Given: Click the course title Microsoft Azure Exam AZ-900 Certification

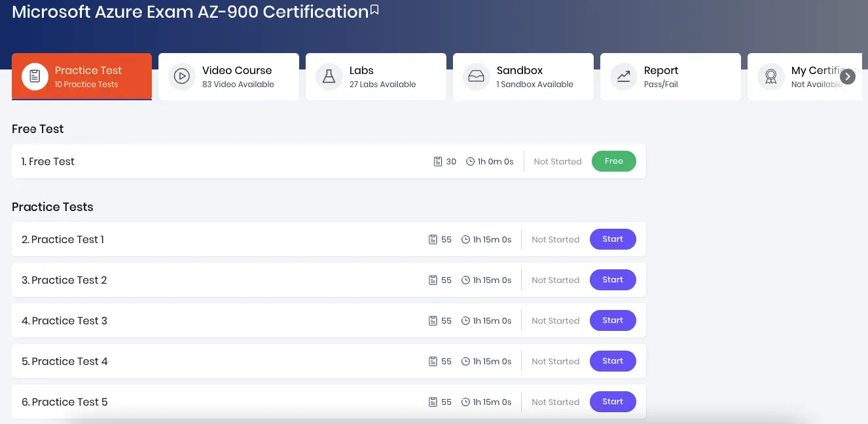Looking at the screenshot, I should point(190,12).
